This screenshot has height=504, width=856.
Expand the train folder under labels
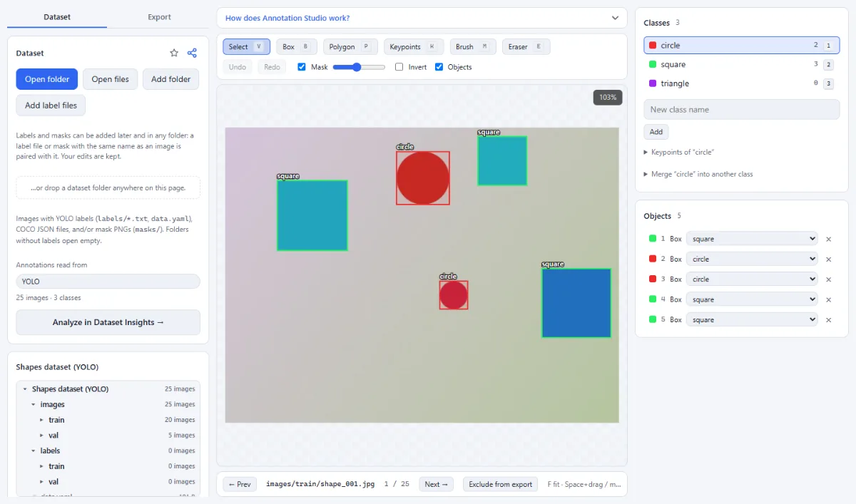click(41, 466)
